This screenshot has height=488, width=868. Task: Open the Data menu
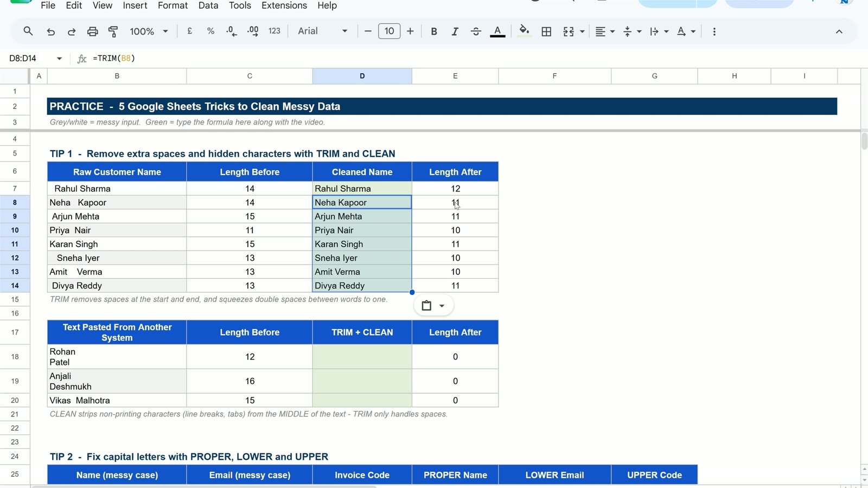[x=208, y=5]
